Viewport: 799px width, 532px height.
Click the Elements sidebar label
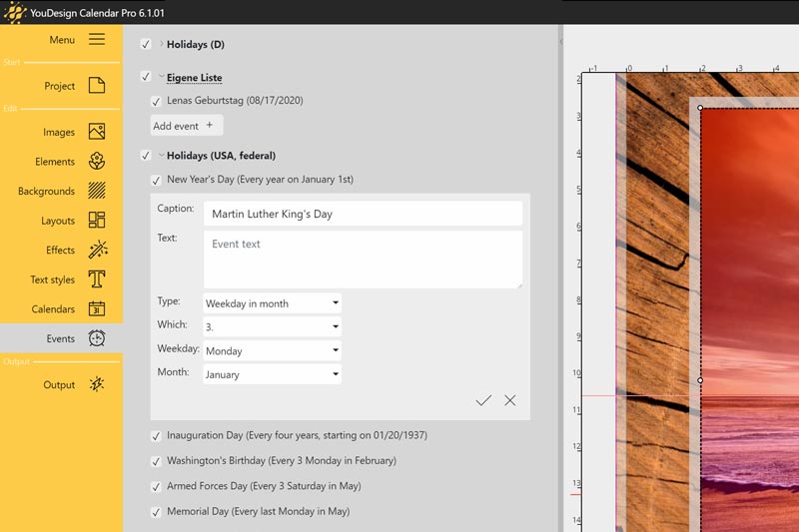tap(55, 162)
